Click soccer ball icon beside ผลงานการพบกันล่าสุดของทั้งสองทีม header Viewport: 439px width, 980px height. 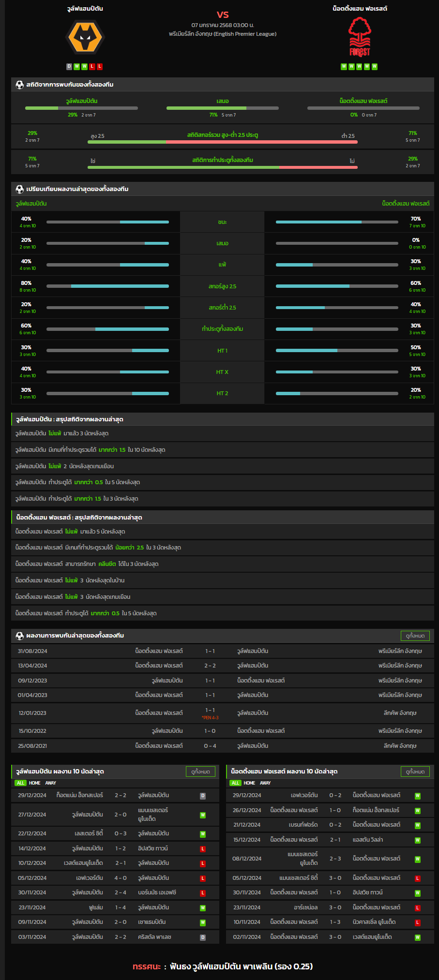pos(19,636)
